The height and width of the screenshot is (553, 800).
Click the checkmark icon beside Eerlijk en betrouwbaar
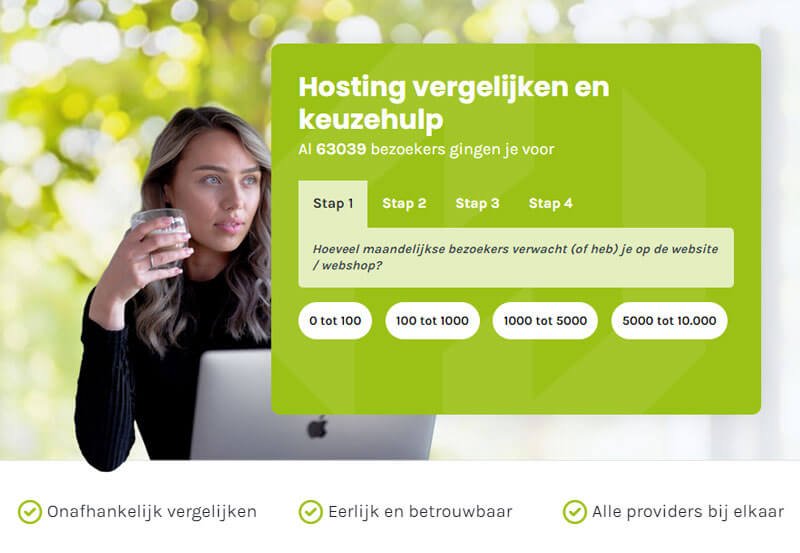[310, 512]
